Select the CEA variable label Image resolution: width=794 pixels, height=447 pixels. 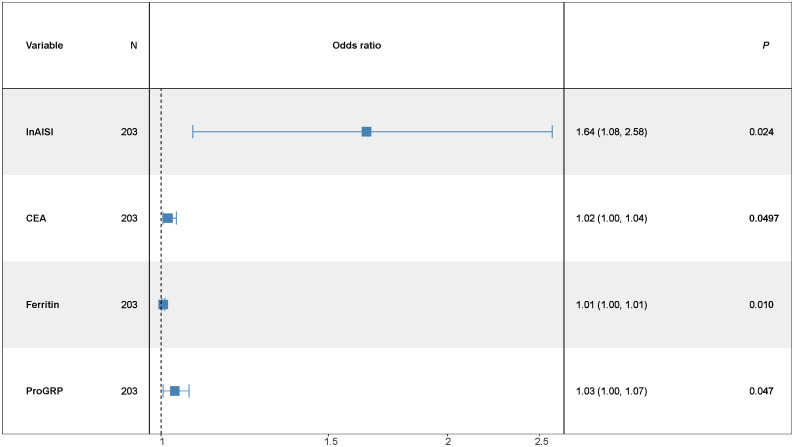pos(36,218)
